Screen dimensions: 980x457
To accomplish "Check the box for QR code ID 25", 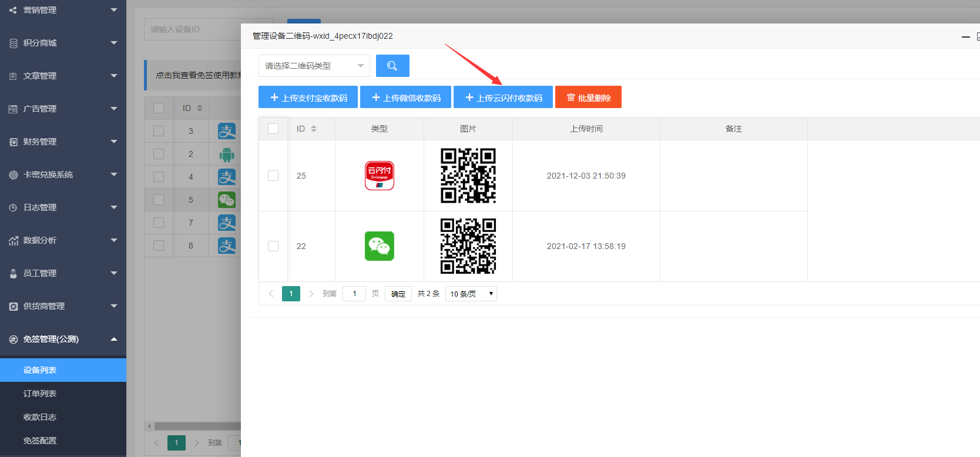I will point(273,176).
